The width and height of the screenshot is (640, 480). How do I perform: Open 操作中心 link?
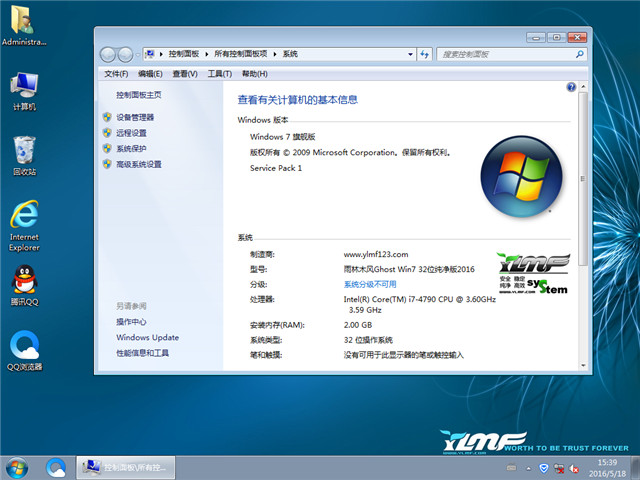(x=131, y=322)
